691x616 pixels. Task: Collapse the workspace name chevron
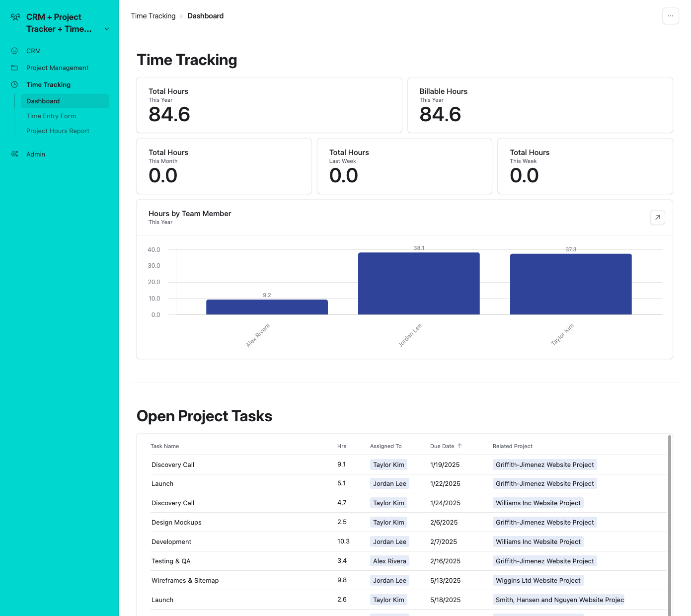pos(106,29)
